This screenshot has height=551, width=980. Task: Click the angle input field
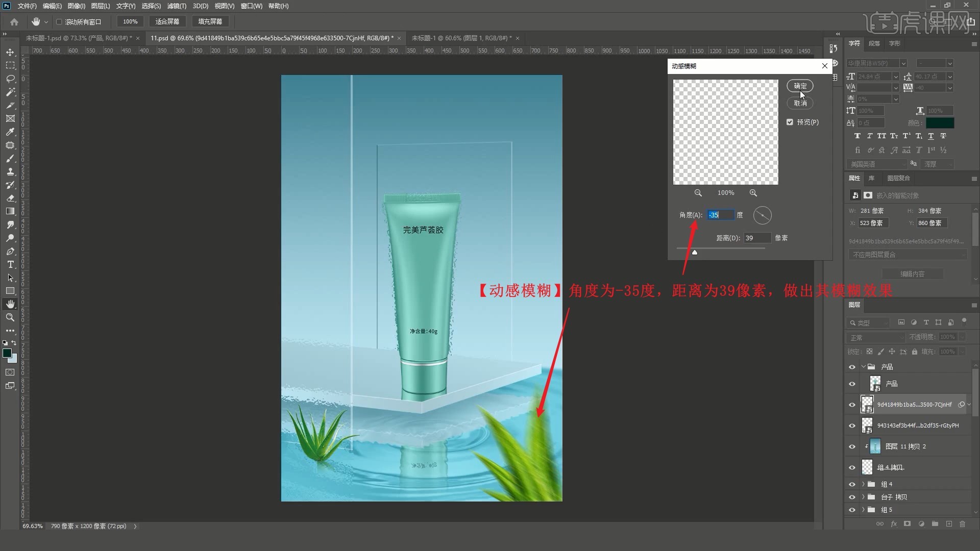pyautogui.click(x=720, y=215)
